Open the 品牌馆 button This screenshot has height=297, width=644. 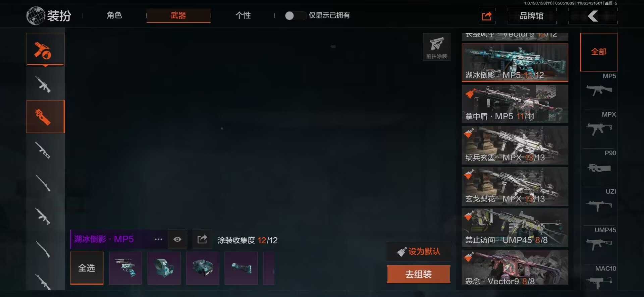[532, 16]
